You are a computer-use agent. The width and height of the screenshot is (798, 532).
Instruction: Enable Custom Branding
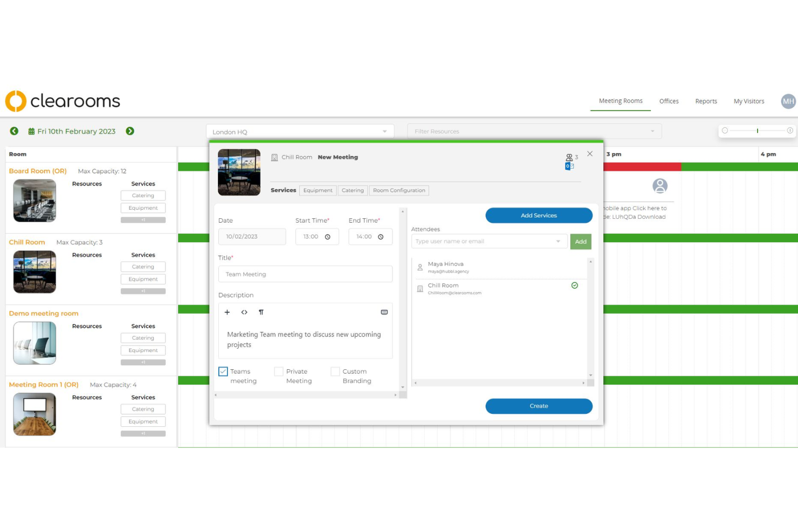335,371
